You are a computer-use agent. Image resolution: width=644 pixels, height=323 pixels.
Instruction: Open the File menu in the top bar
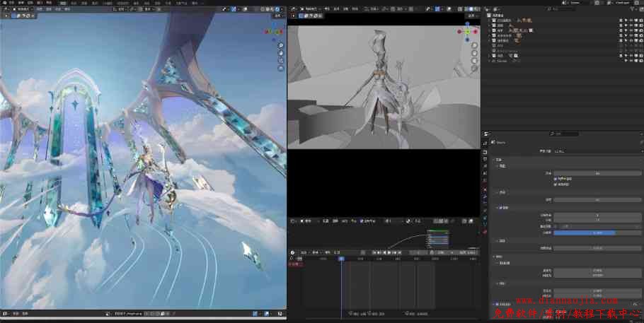pyautogui.click(x=11, y=3)
